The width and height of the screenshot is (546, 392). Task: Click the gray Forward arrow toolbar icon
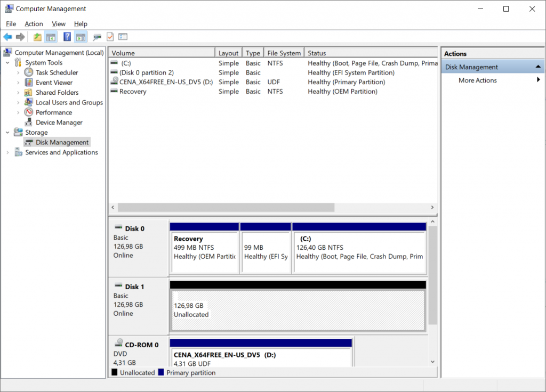21,37
